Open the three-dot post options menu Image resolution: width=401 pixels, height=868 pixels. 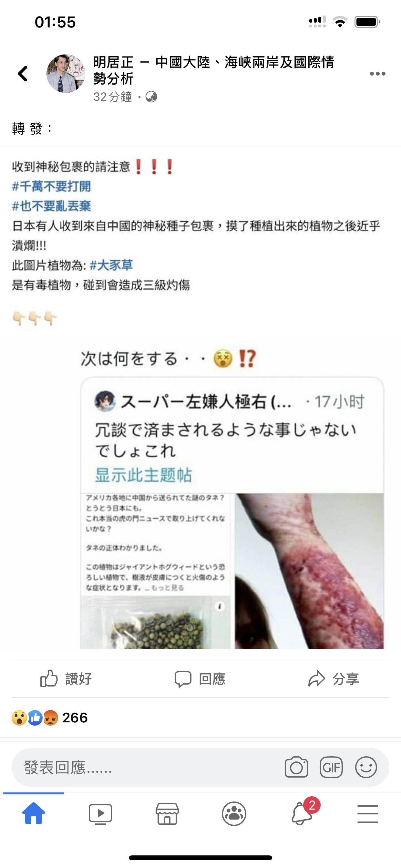coord(377,73)
